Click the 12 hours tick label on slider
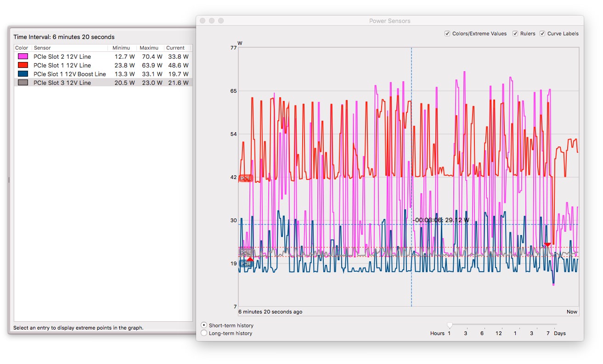603x364 pixels. point(498,333)
